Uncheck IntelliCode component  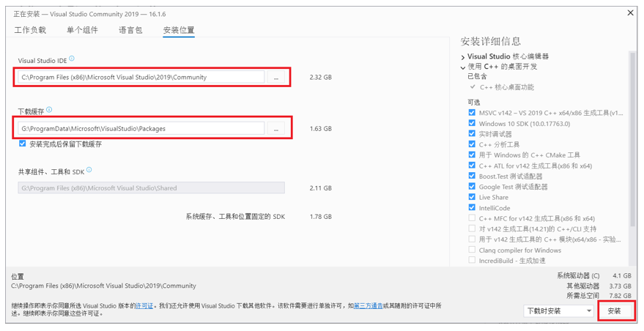point(472,208)
